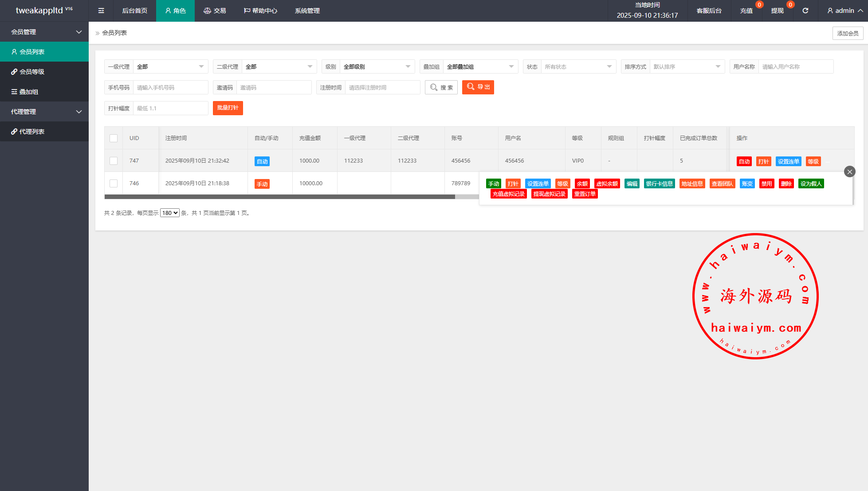Toggle the select-all header checkbox
Image resolution: width=868 pixels, height=491 pixels.
coord(114,138)
